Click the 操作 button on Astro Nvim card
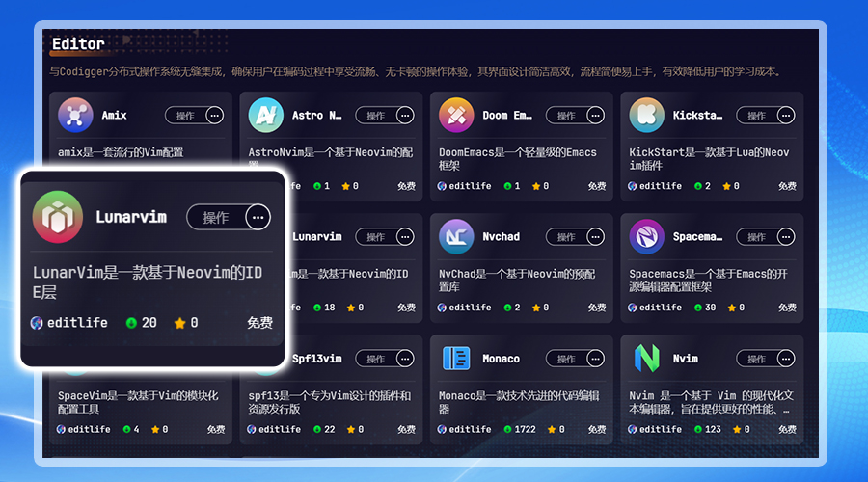This screenshot has width=868, height=482. point(376,116)
